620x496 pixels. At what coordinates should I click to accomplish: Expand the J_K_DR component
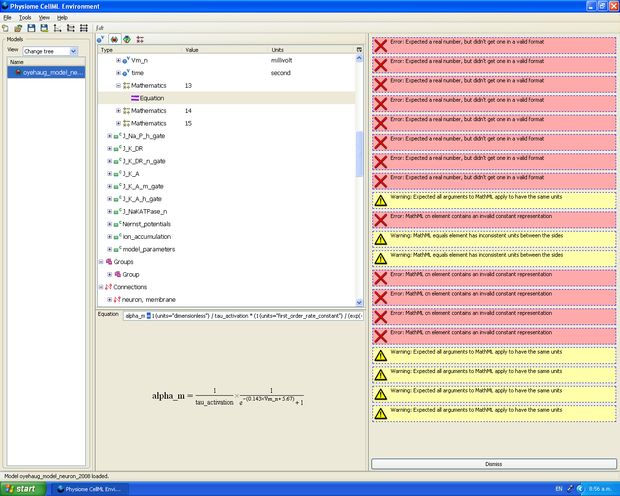coord(110,149)
